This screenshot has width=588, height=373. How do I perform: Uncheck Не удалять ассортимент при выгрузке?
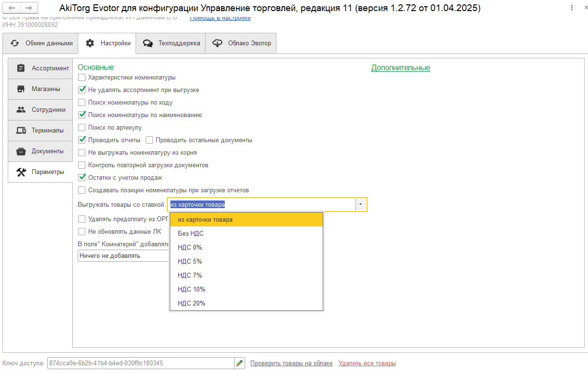pos(82,90)
